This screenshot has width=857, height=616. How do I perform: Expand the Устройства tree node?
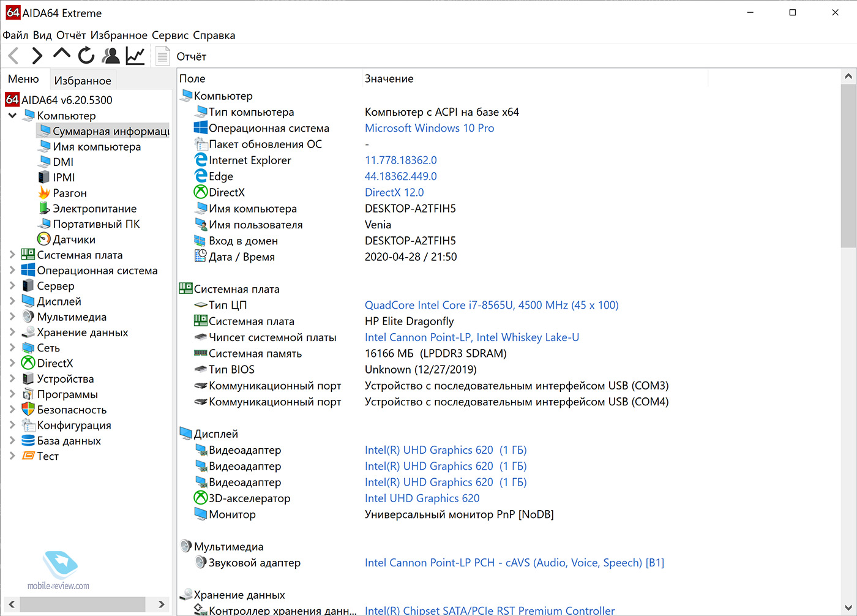(x=12, y=378)
